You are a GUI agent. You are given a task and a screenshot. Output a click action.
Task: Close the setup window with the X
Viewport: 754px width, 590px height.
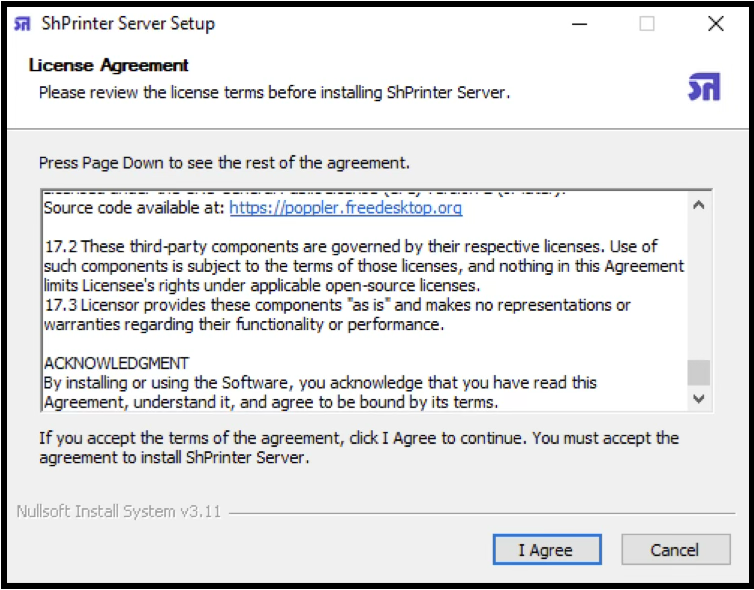coord(715,24)
